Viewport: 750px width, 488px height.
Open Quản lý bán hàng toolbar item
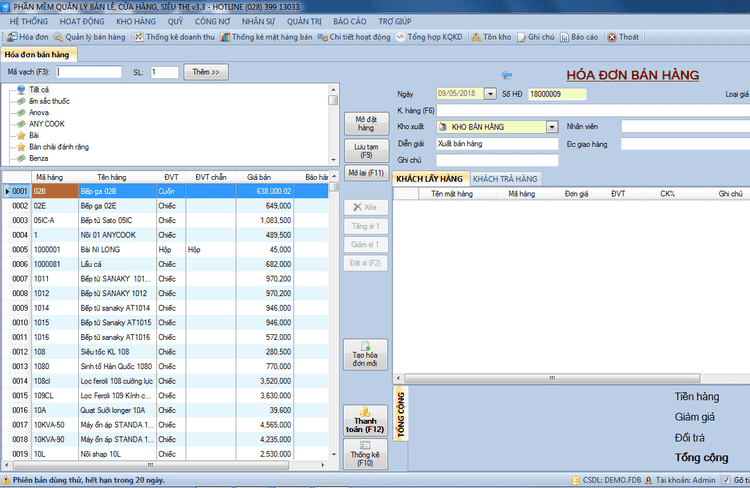(89, 37)
